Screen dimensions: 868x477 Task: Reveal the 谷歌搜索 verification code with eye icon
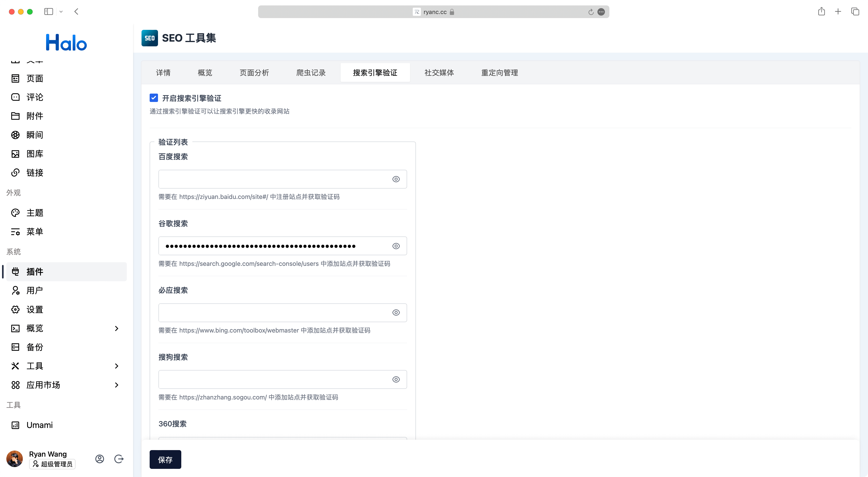point(396,246)
